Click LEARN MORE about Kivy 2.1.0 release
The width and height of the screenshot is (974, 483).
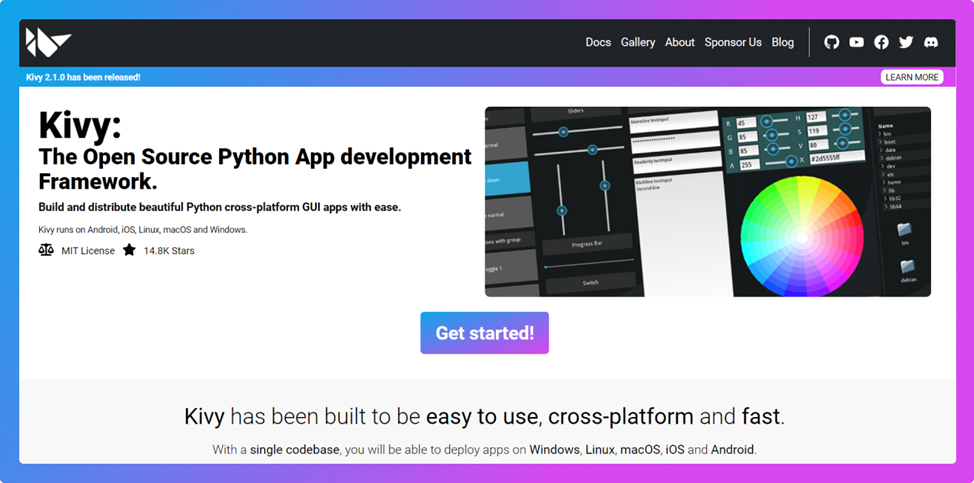tap(912, 77)
